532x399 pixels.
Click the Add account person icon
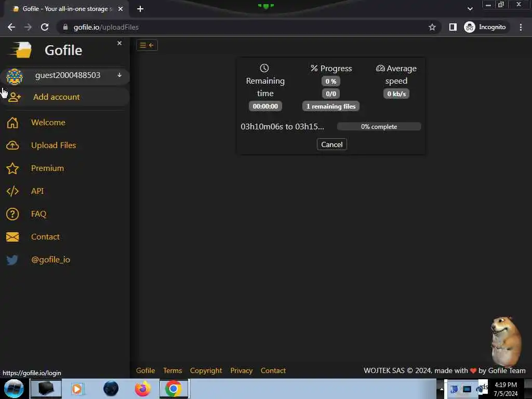(x=14, y=97)
